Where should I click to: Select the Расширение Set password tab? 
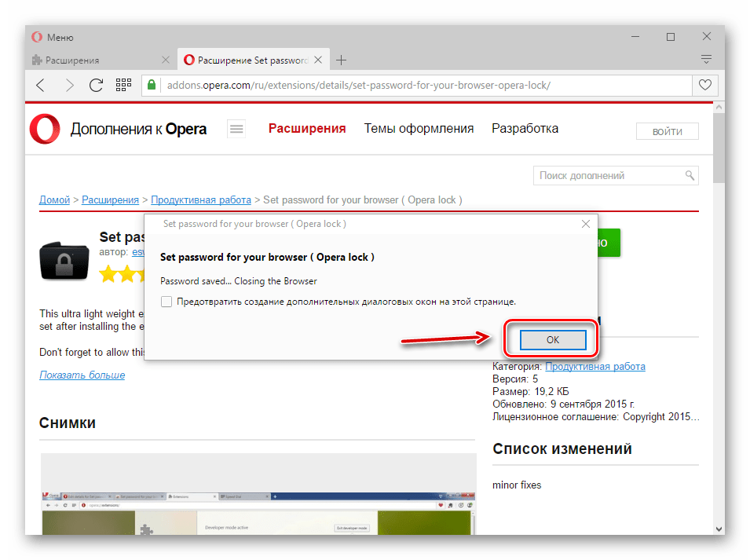pos(254,60)
